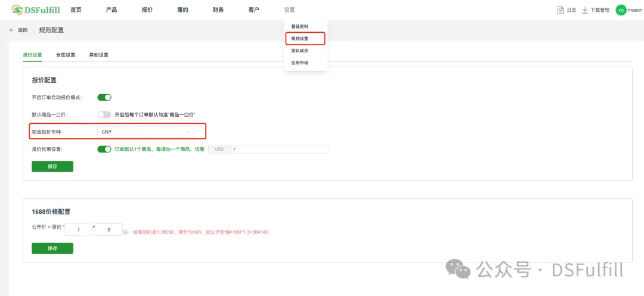Open the USD currency selector
This screenshot has height=296, width=644.
pyautogui.click(x=219, y=149)
